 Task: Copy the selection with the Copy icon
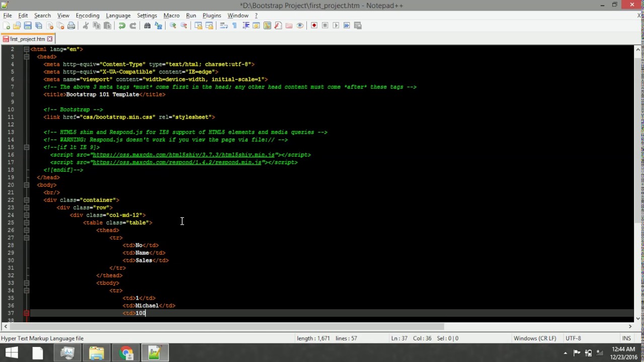[97, 26]
